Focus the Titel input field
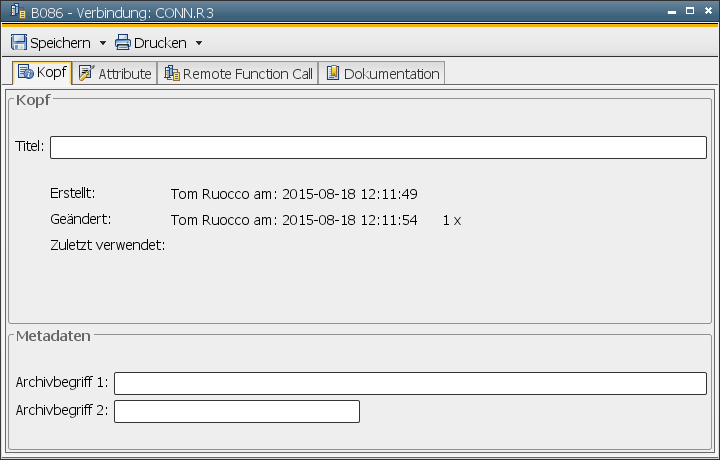Screen dimensions: 720x460 click(x=378, y=147)
